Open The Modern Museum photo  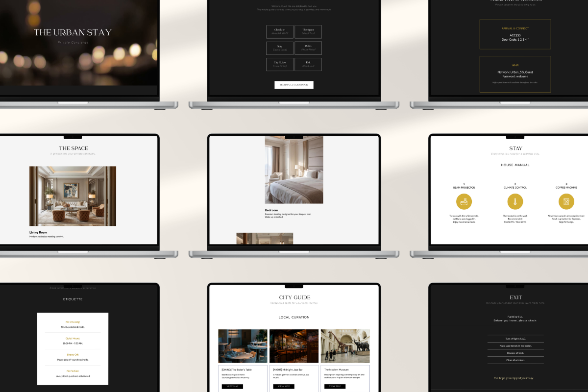[345, 346]
